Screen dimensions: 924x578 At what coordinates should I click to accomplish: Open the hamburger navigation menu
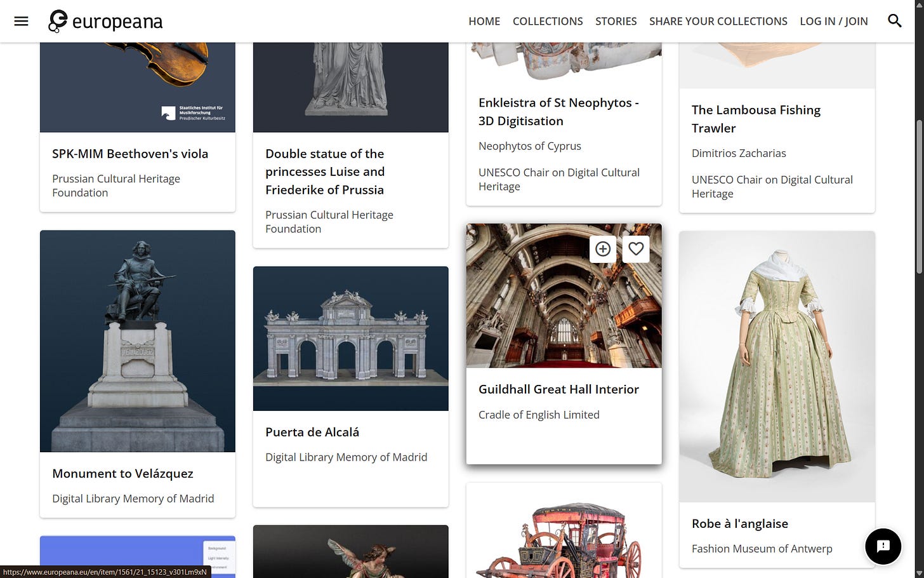pyautogui.click(x=21, y=21)
